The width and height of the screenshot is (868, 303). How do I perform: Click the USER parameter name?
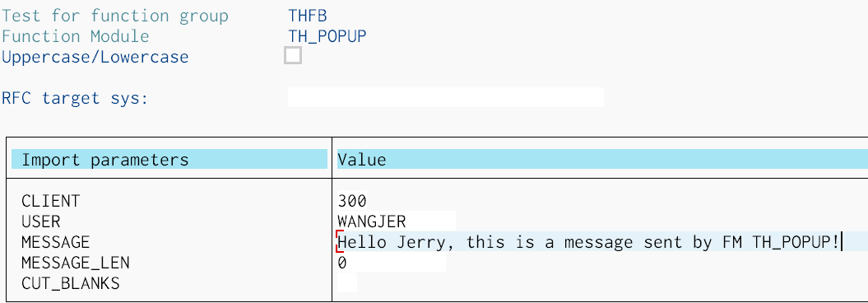coord(40,221)
